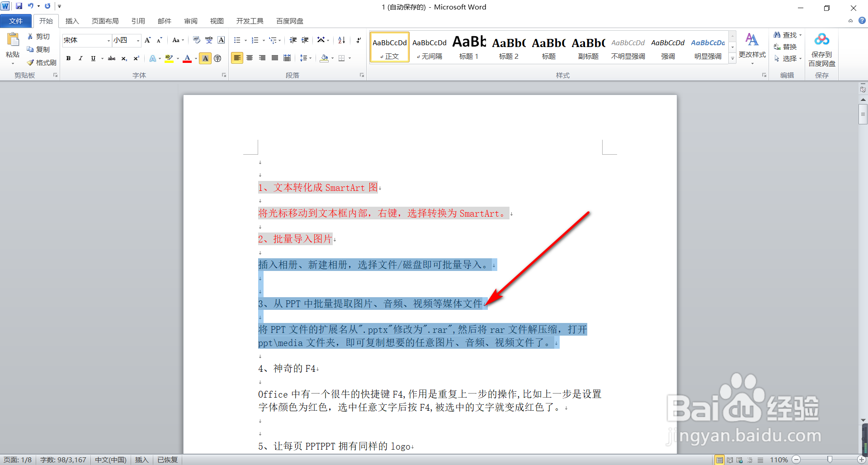Copy selection with 复制
Image resolution: width=868 pixels, height=465 pixels.
click(x=38, y=49)
